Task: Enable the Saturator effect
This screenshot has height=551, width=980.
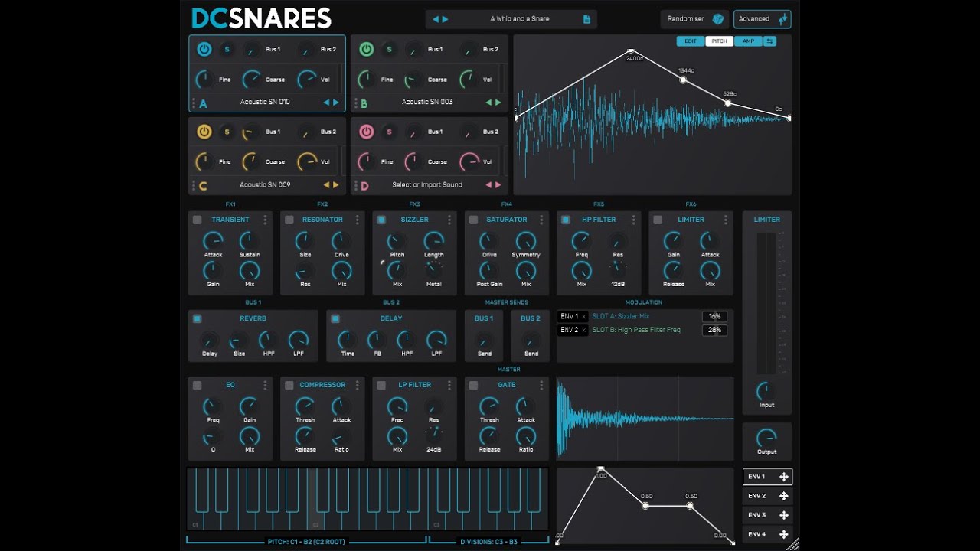Action: click(473, 220)
